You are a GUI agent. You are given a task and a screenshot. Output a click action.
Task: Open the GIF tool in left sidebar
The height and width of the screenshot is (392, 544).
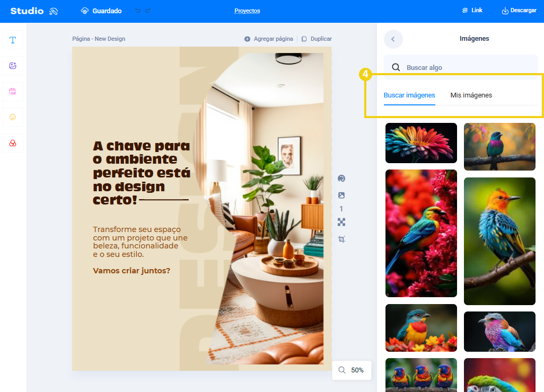tap(13, 92)
